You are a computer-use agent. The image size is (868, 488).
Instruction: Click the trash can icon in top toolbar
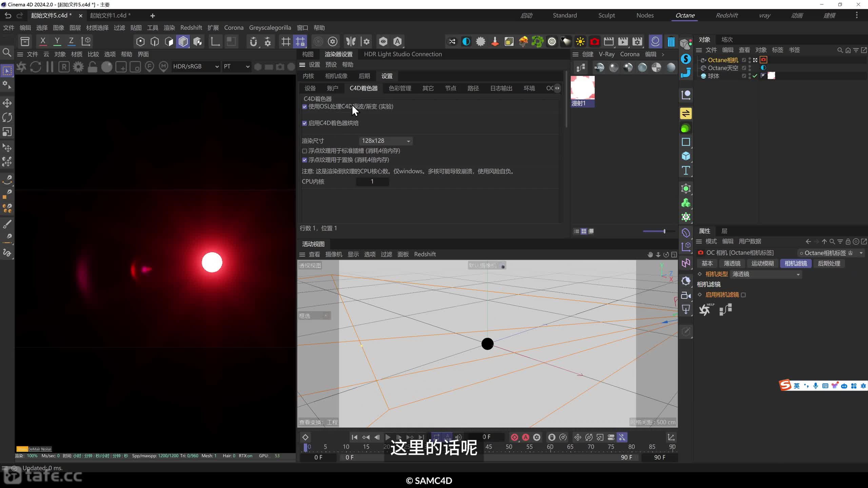671,42
